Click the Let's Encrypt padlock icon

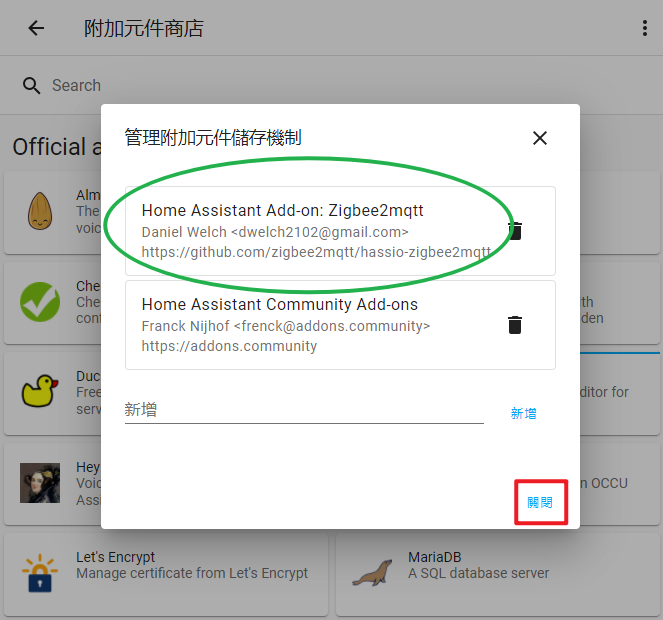40,574
